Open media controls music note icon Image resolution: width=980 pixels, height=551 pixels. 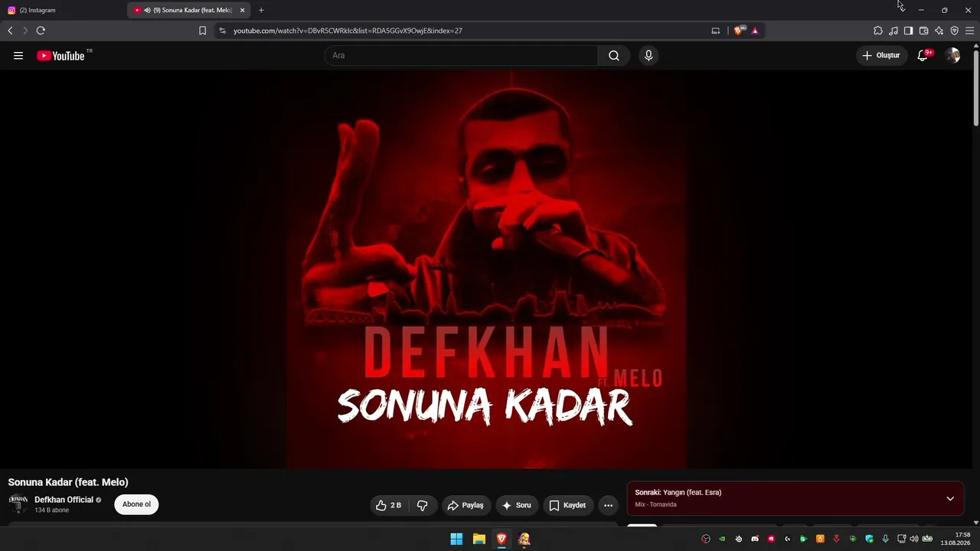coord(893,31)
